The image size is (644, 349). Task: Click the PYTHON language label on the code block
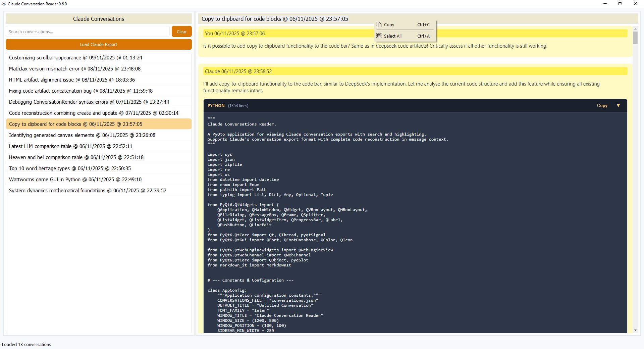pyautogui.click(x=216, y=105)
